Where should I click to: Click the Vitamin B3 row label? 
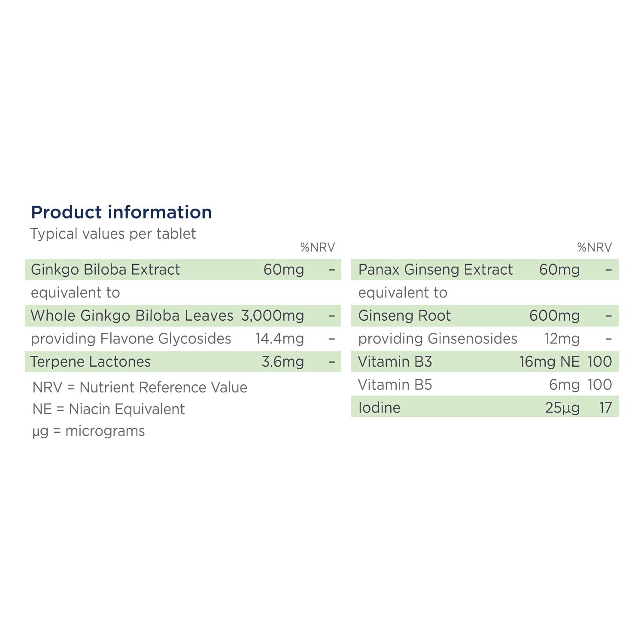point(395,361)
